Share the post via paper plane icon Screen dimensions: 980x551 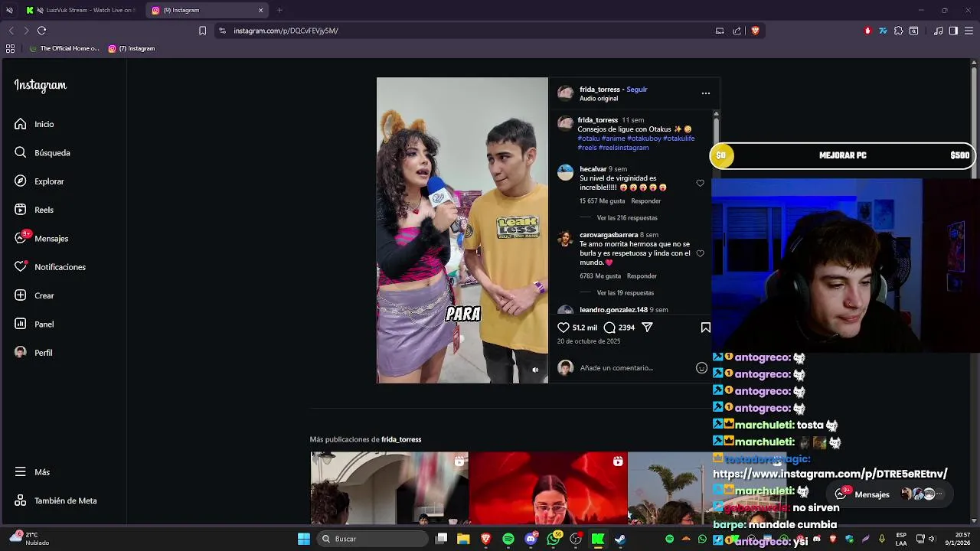click(x=647, y=328)
